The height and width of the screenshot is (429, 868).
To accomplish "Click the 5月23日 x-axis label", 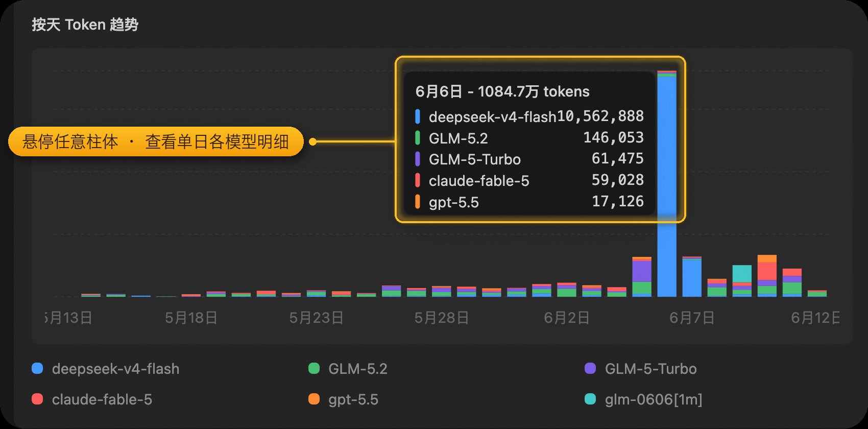I will click(317, 318).
